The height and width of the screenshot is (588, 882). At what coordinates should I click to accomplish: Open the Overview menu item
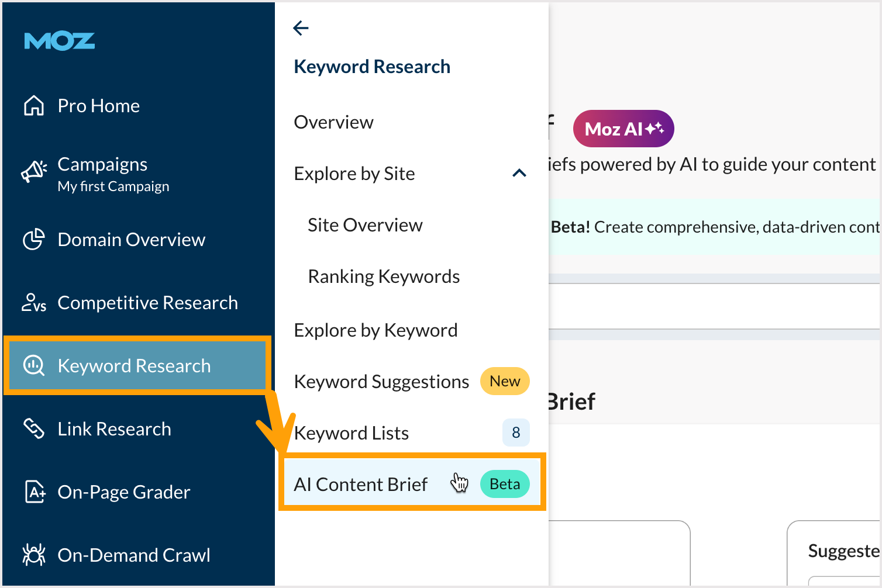333,122
